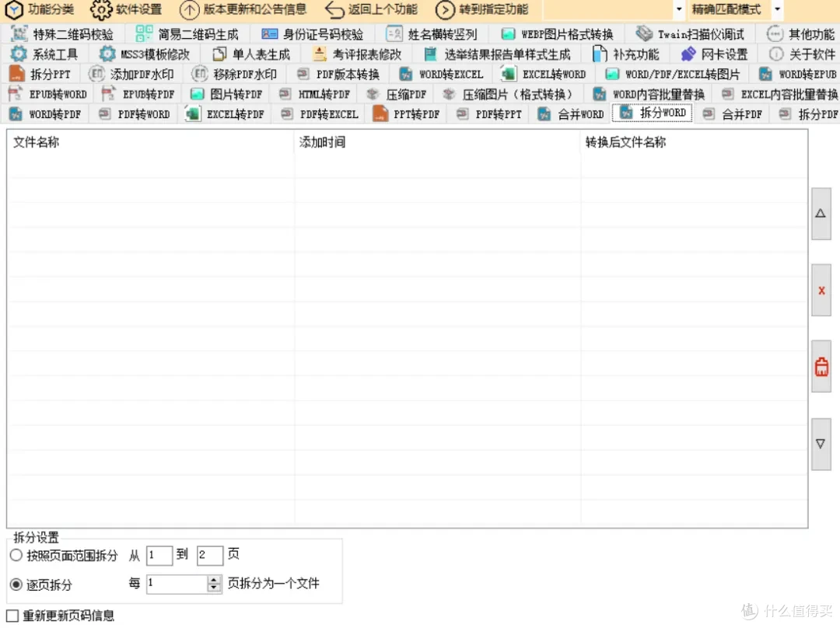Image resolution: width=840 pixels, height=628 pixels.
Task: Open 简易二维码生成 QR icon
Action: (144, 34)
